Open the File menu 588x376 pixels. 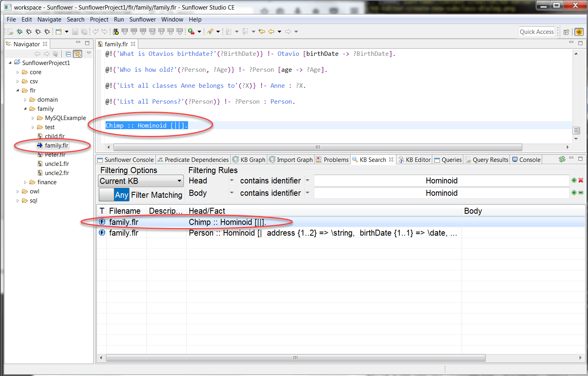click(12, 19)
